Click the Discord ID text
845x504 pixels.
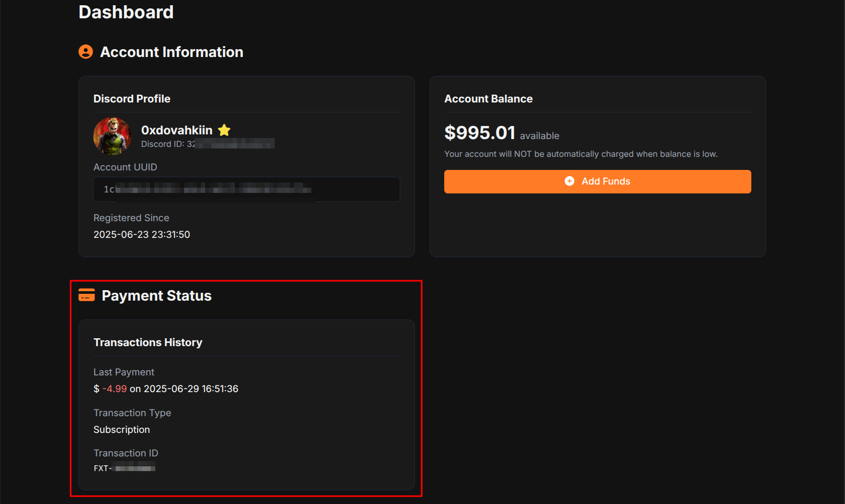pyautogui.click(x=208, y=144)
